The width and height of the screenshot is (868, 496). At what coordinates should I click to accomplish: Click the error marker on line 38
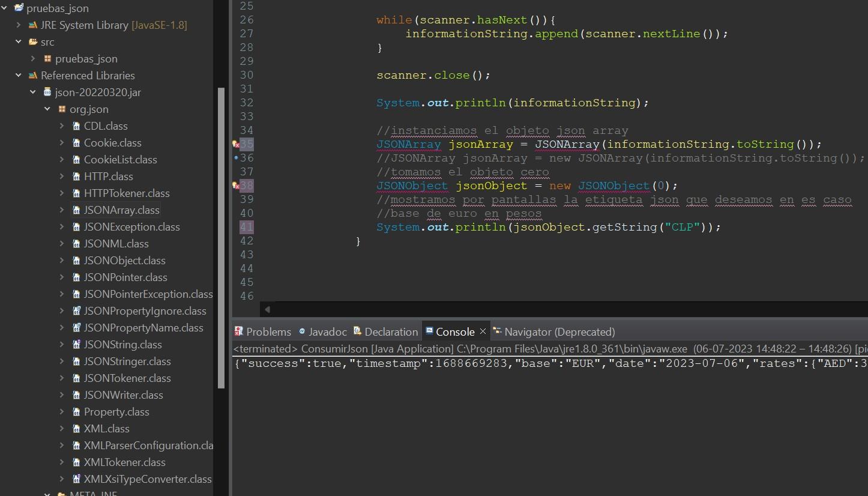pyautogui.click(x=236, y=186)
